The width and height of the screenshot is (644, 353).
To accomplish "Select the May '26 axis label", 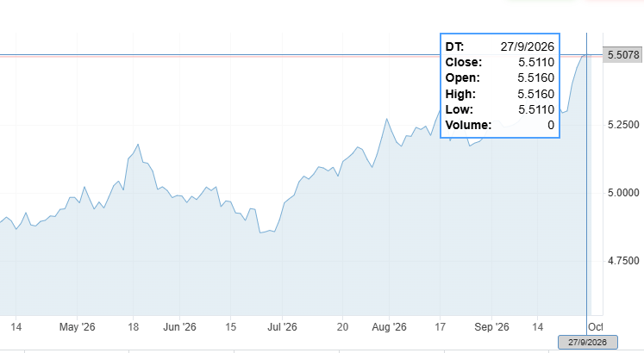I will (78, 327).
